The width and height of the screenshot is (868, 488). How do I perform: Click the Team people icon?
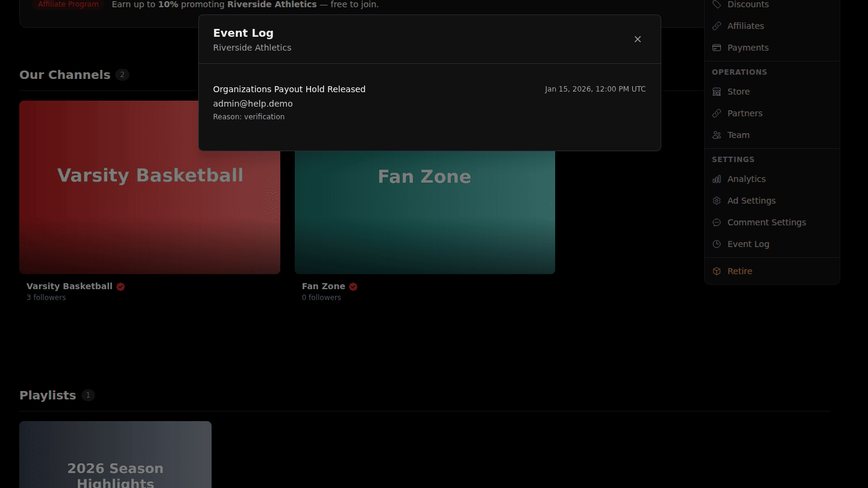[717, 135]
